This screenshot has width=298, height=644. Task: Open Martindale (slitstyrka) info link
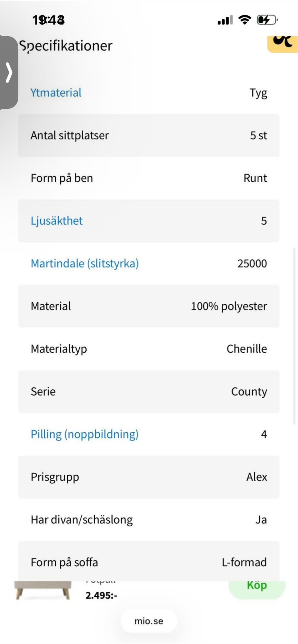84,263
